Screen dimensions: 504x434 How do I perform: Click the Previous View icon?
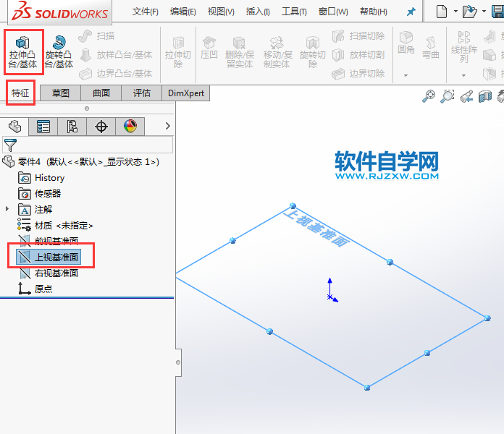466,96
